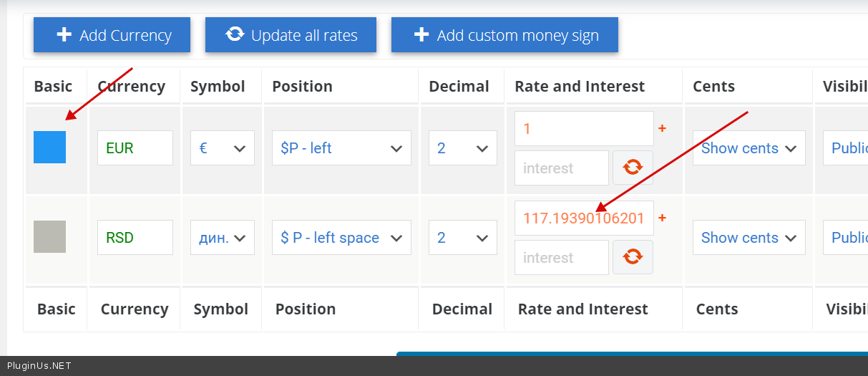Click the sync icon on Update all rates
This screenshot has height=376, width=868.
pos(235,34)
